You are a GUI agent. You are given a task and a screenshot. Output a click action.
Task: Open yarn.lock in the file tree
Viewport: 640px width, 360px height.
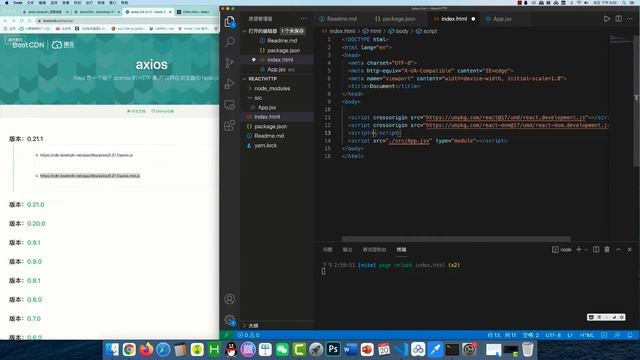pyautogui.click(x=265, y=145)
